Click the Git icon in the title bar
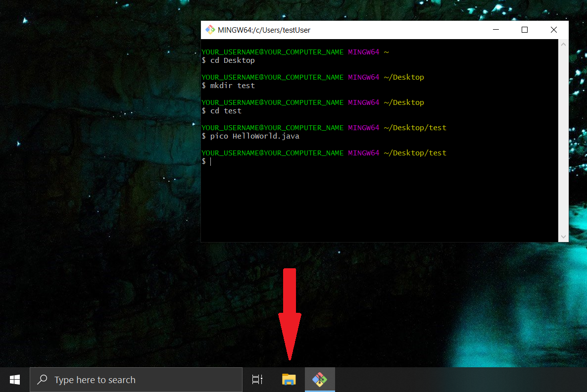 (x=210, y=30)
